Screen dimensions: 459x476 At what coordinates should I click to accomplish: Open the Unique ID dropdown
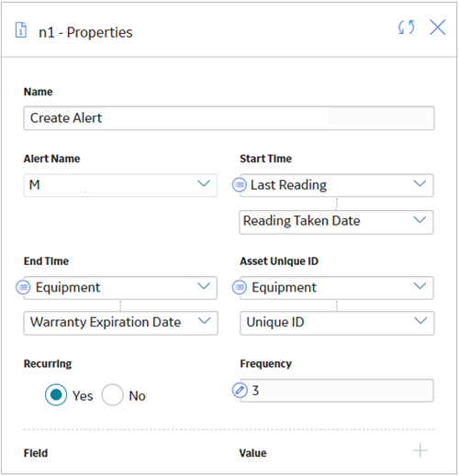pyautogui.click(x=337, y=323)
